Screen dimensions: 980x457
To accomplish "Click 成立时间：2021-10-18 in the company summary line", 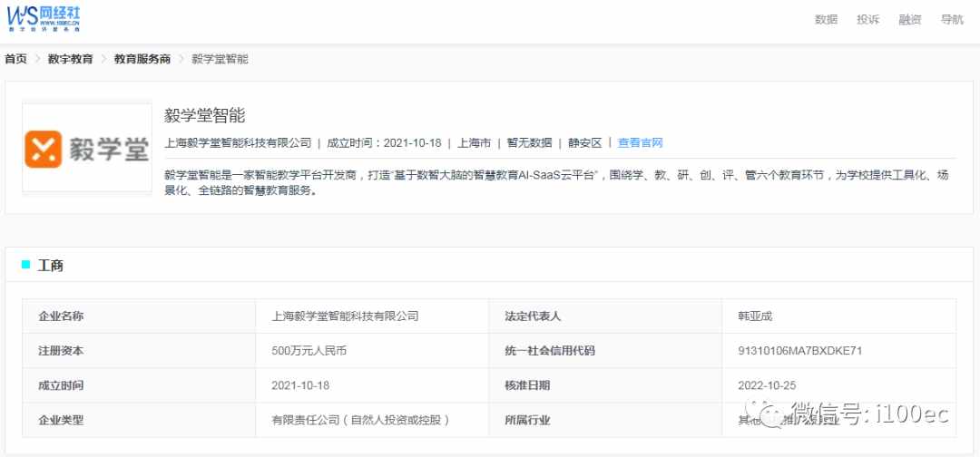I will pos(384,143).
